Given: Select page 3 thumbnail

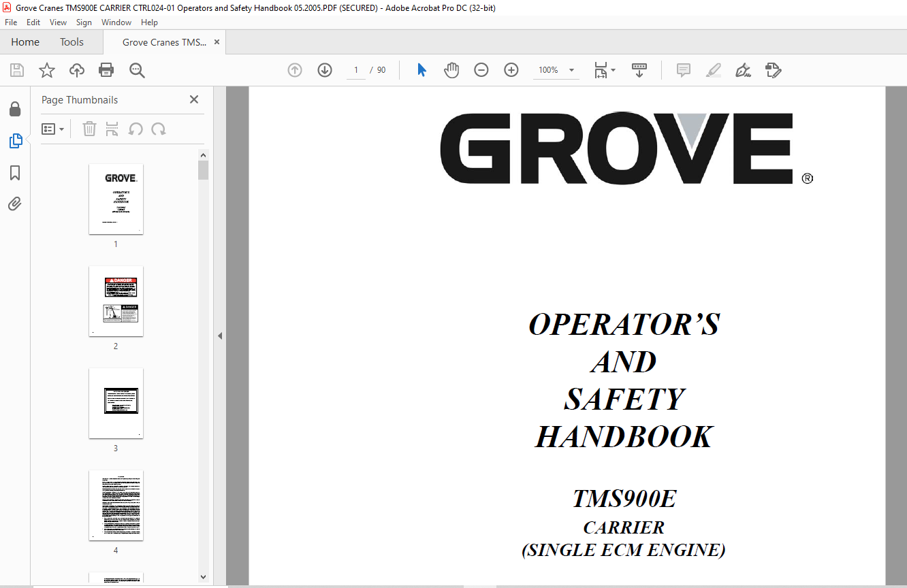Looking at the screenshot, I should click(x=116, y=403).
